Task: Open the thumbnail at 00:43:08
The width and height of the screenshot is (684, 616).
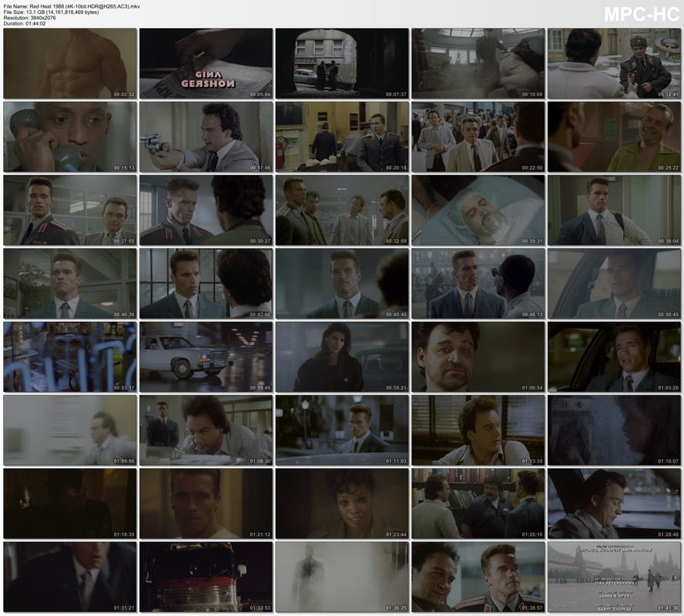Action: (206, 283)
